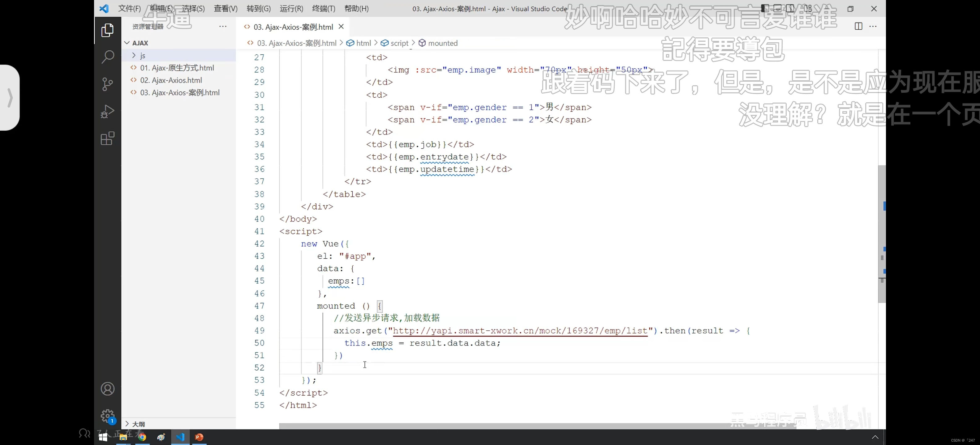Open 02. Ajax-Axios.html file
The width and height of the screenshot is (980, 445).
172,80
